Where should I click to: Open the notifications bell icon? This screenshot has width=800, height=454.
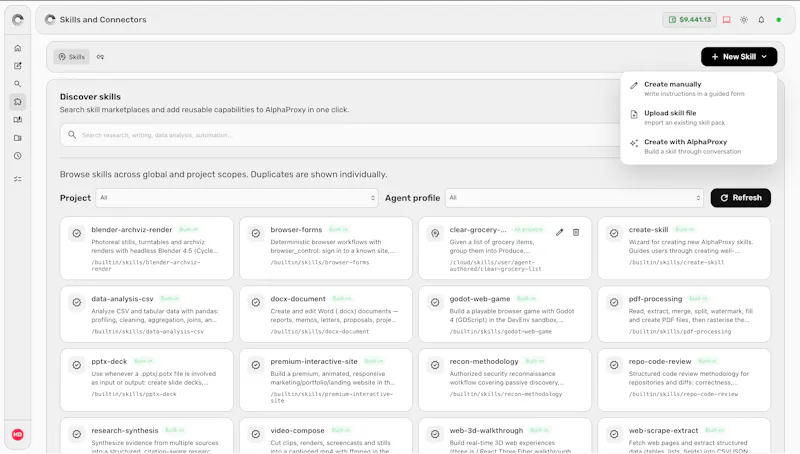(761, 20)
